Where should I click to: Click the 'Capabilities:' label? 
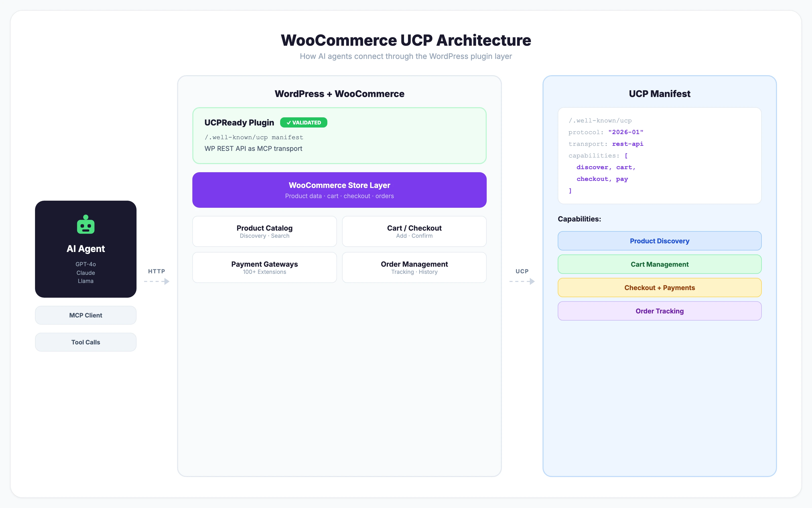[x=579, y=219]
